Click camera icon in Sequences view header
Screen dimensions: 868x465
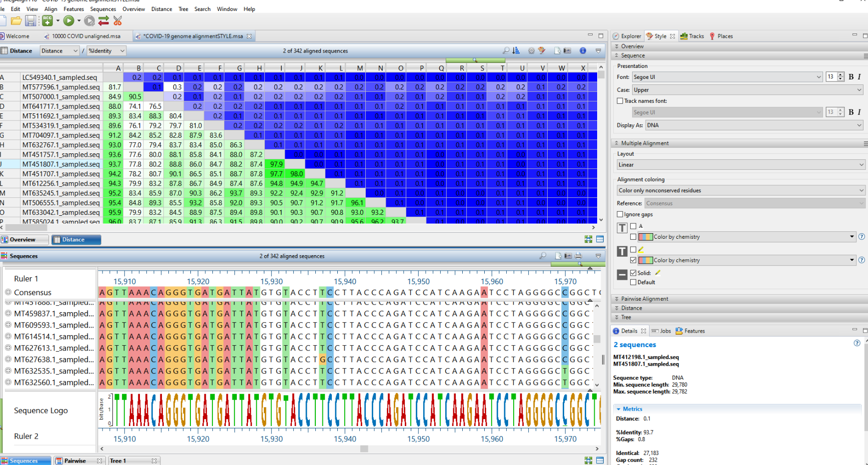pyautogui.click(x=568, y=256)
